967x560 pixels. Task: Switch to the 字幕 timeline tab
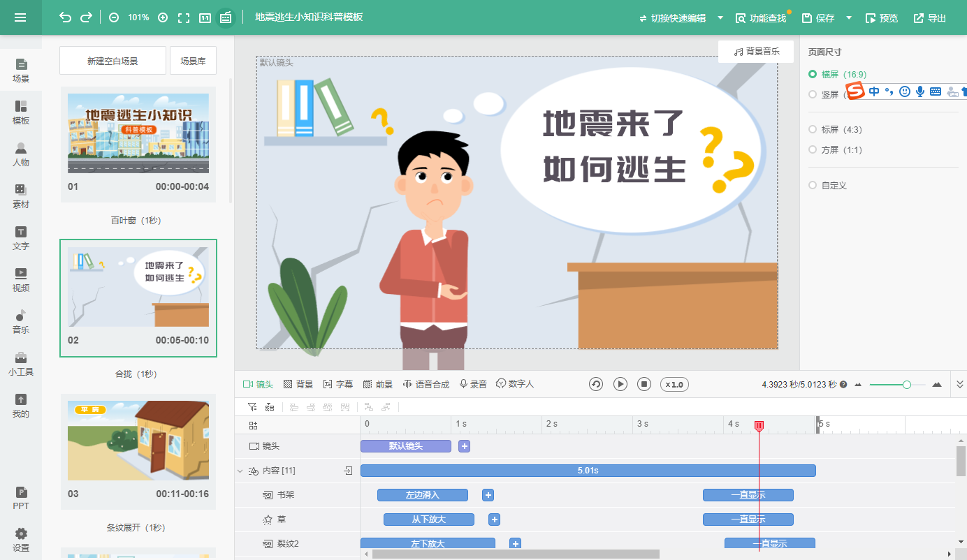point(338,384)
